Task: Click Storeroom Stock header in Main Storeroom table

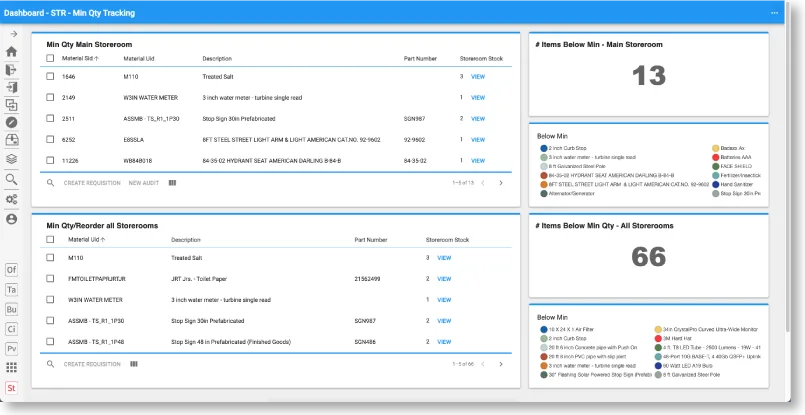Action: pos(481,59)
